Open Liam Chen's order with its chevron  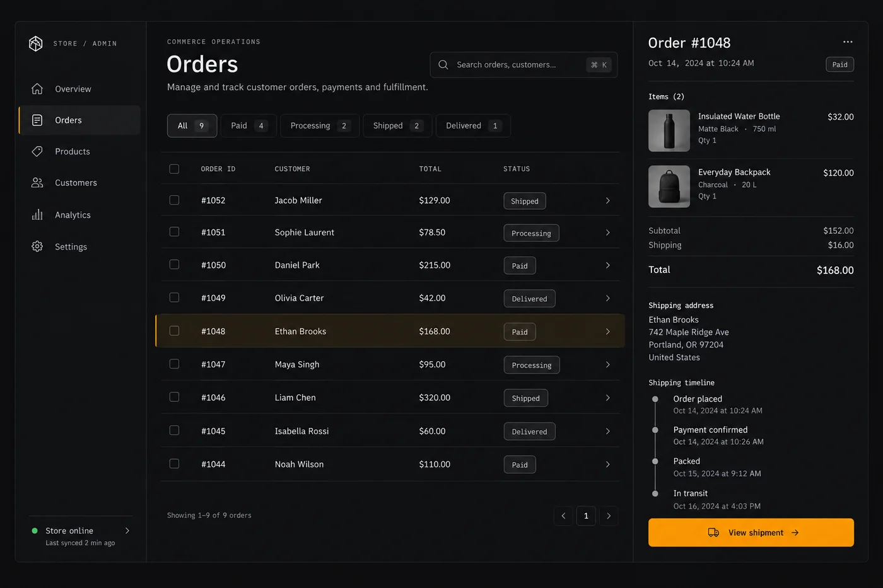(x=608, y=398)
